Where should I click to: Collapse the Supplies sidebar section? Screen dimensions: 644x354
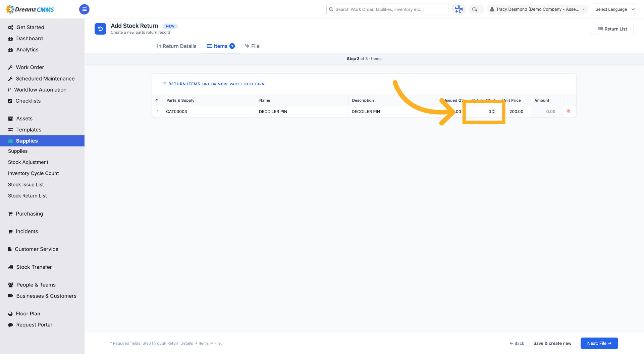pos(42,141)
